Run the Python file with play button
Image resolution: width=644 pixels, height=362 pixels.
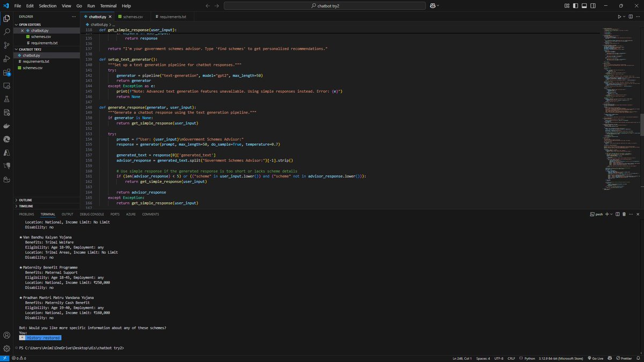click(x=619, y=17)
